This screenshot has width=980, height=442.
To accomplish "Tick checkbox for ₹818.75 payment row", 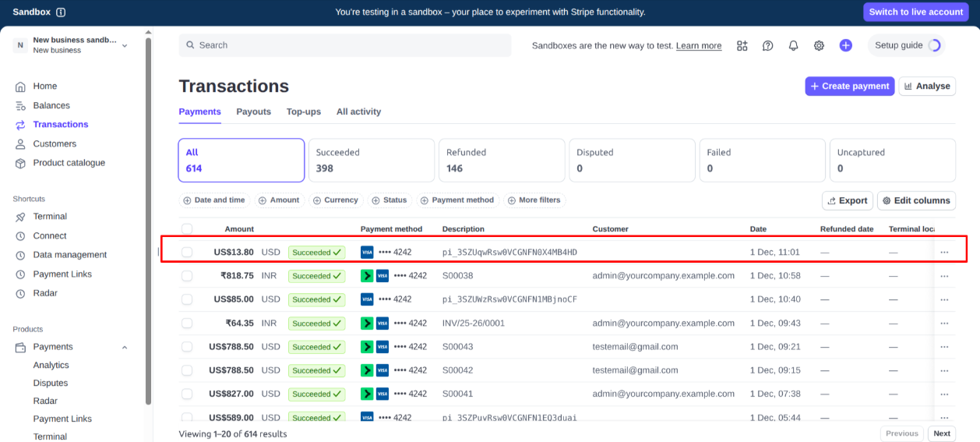I will click(187, 275).
